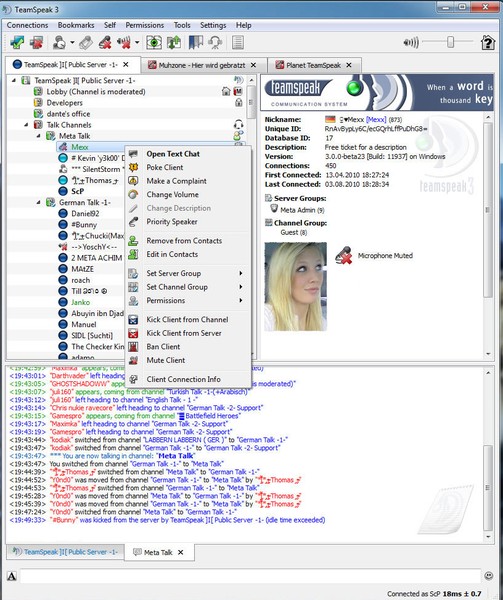Image resolution: width=503 pixels, height=600 pixels.
Task: Select user Janko in channel tree
Action: (x=80, y=302)
